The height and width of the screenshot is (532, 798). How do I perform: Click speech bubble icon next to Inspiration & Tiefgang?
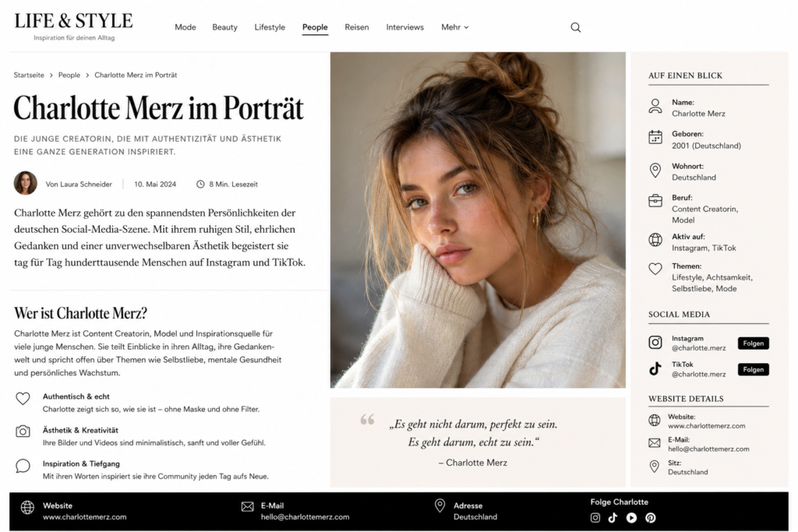point(23,465)
